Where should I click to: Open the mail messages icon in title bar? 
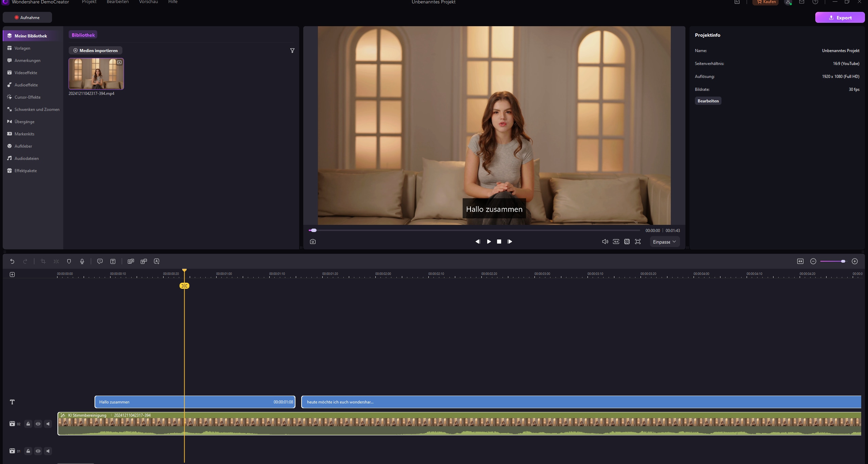(x=802, y=2)
